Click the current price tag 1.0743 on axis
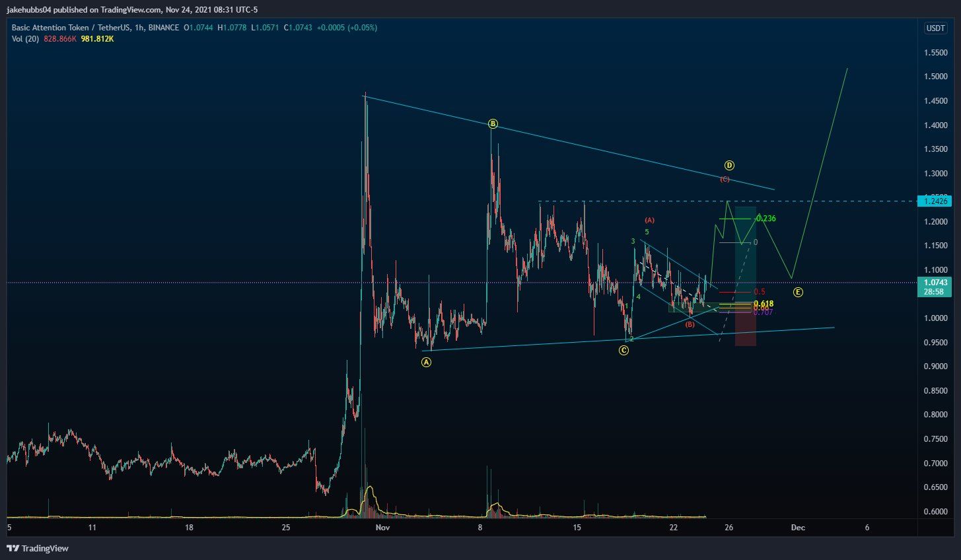Screen dimensions: 961x560 [934, 283]
